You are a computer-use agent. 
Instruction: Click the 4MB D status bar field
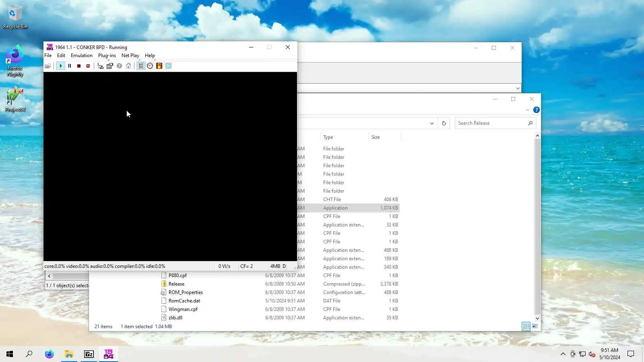tap(278, 266)
